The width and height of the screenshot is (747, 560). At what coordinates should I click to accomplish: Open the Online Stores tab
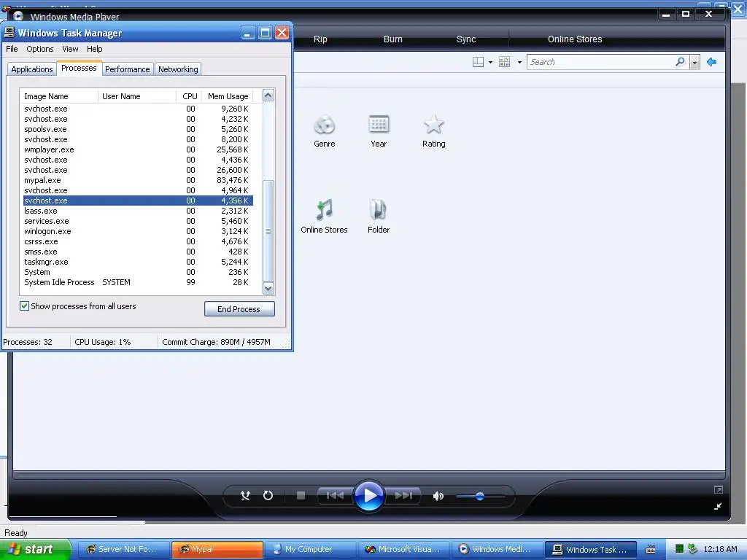tap(575, 39)
